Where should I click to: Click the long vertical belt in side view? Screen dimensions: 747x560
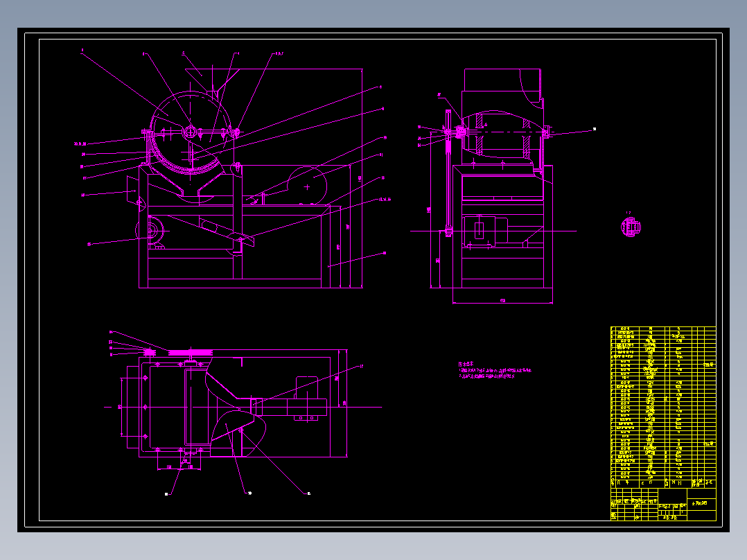tap(448, 172)
